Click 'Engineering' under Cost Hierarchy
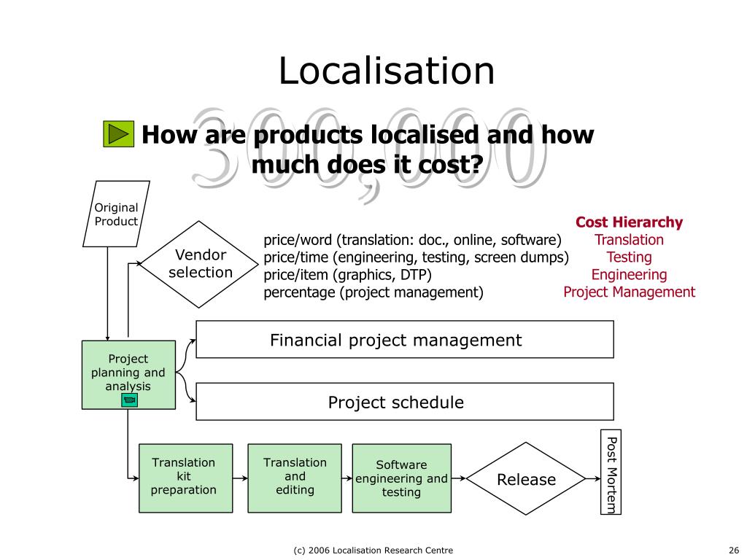 (x=629, y=275)
